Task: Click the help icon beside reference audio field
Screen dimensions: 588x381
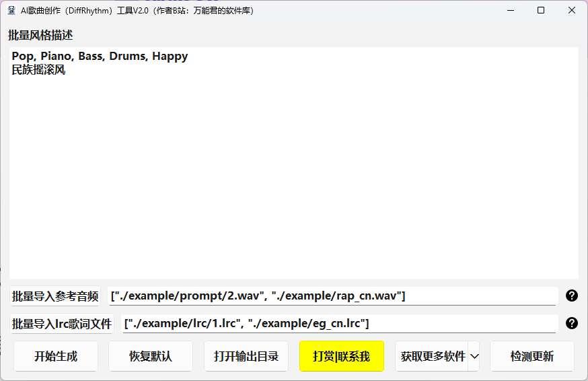Action: click(x=571, y=296)
